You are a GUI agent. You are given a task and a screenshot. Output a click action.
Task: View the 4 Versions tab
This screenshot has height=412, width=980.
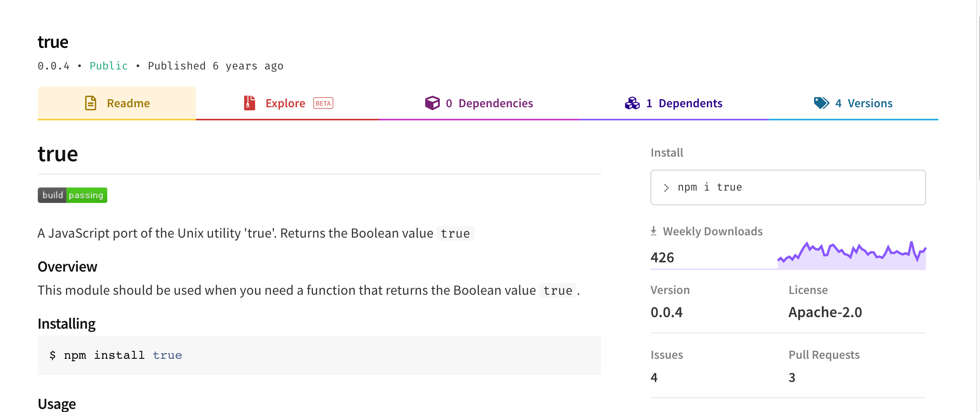864,103
